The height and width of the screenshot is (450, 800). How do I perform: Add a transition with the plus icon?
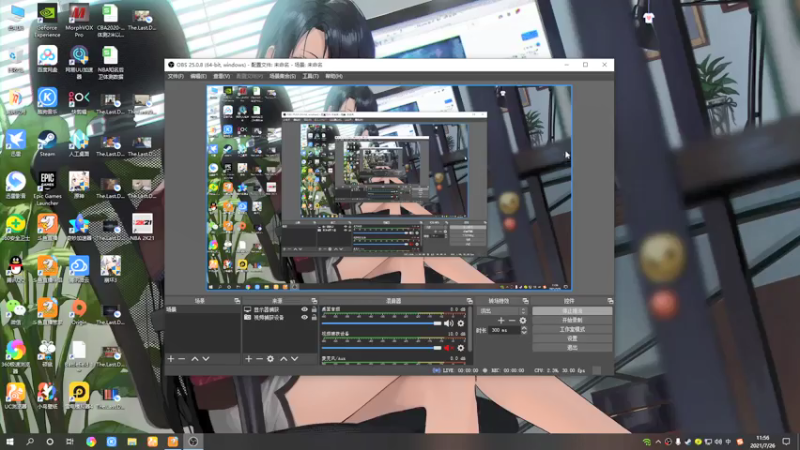501,320
